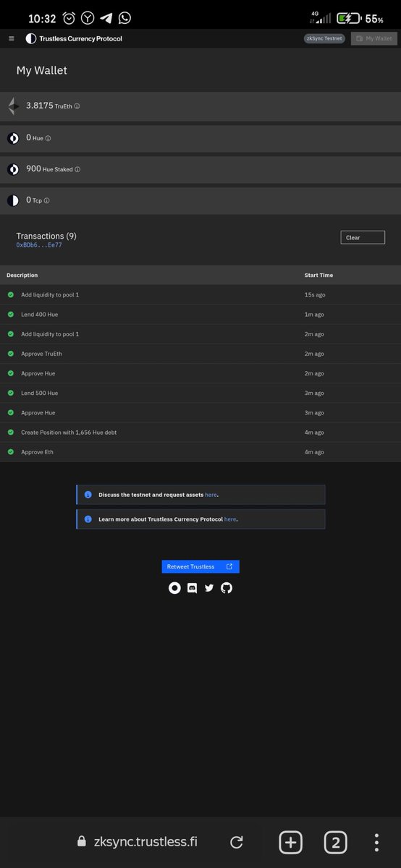This screenshot has width=401, height=868.
Task: Open wallet address 0xBDb6...Ee77 link
Action: coord(39,245)
